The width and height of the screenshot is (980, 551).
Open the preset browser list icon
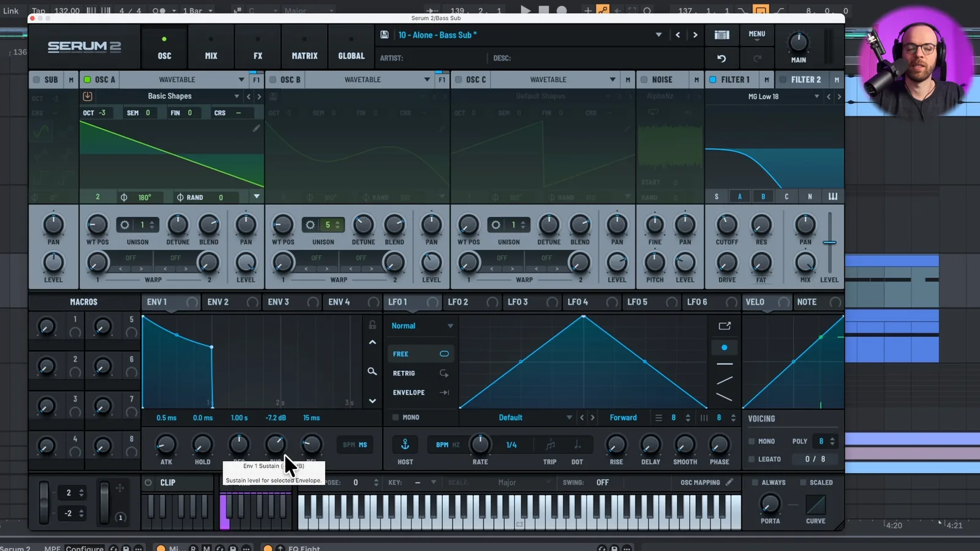click(x=722, y=35)
